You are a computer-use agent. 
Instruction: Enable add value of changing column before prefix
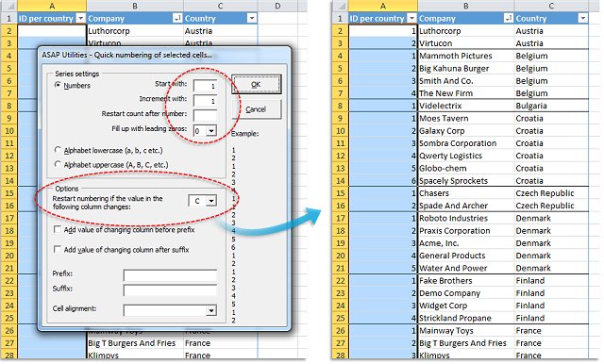[x=57, y=230]
